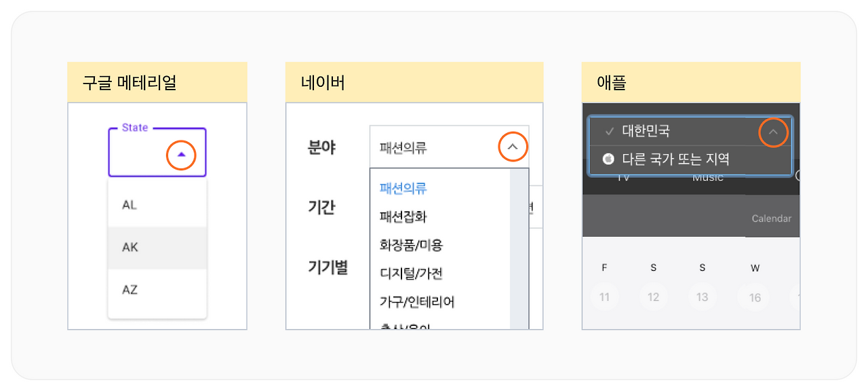Select AZ from the State list
This screenshot has width=868, height=391.
(157, 290)
